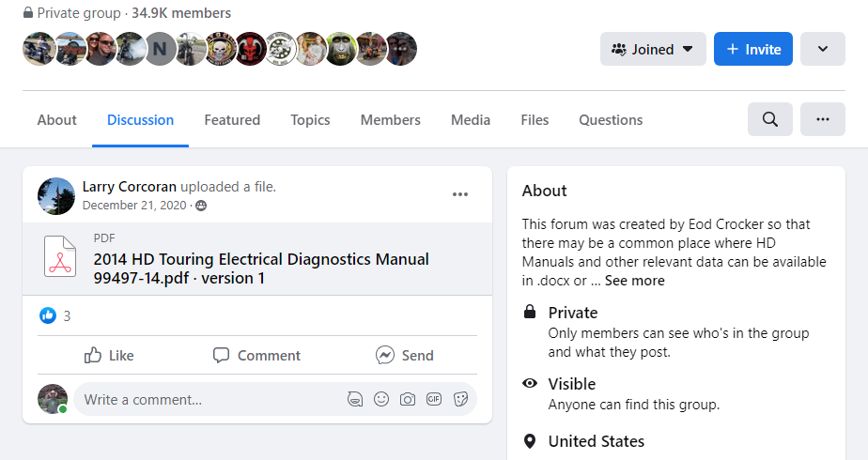Viewport: 868px width, 460px height.
Task: Open the Members tab
Action: (x=391, y=120)
